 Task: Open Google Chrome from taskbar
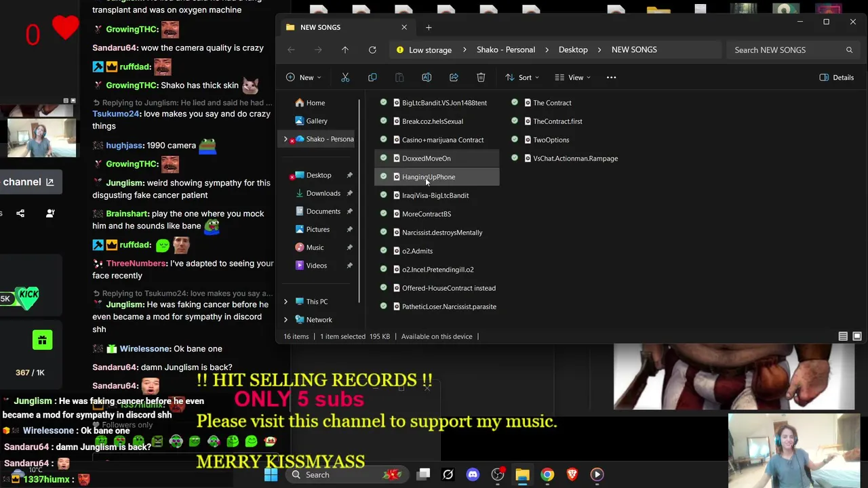pyautogui.click(x=547, y=474)
